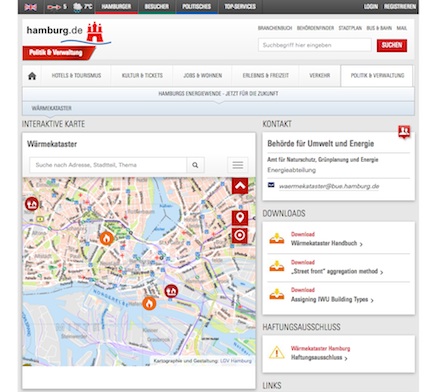
Task: Click LGV Hamburg map credit link
Action: (x=236, y=361)
